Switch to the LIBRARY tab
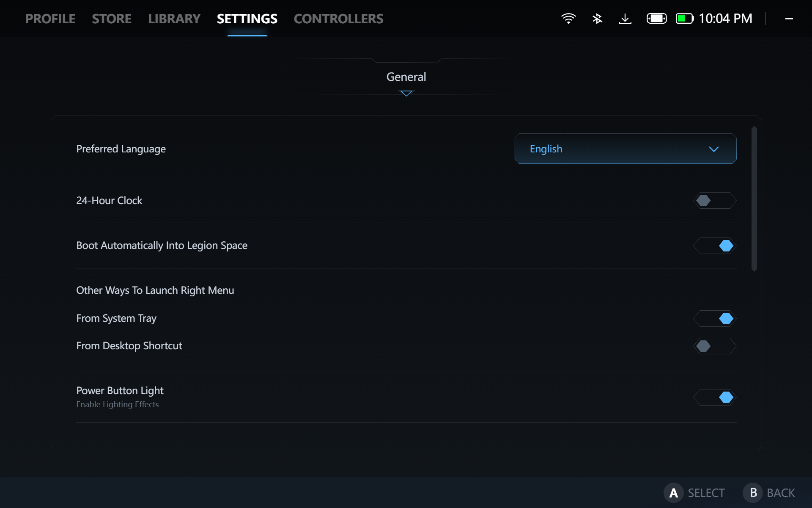This screenshot has height=508, width=812. (x=174, y=18)
